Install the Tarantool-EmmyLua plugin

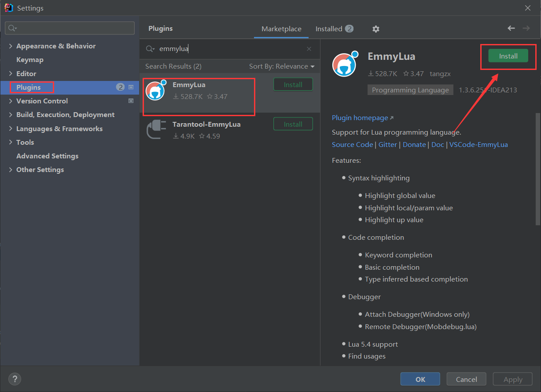coord(293,124)
